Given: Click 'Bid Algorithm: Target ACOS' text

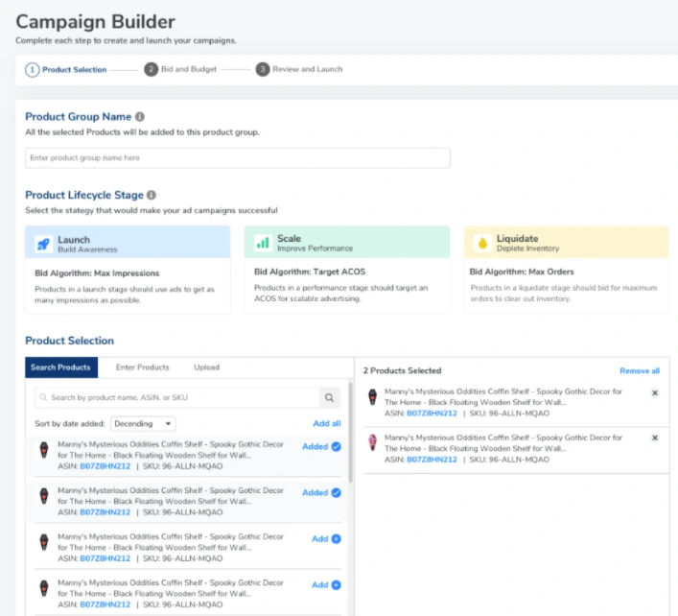Looking at the screenshot, I should click(310, 272).
